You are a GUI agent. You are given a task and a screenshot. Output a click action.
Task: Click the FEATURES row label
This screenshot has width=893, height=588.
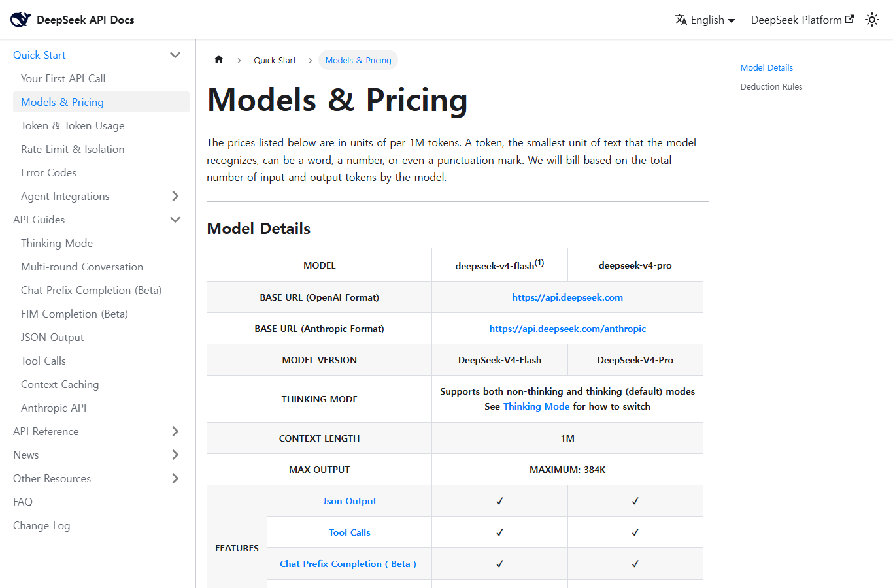click(237, 548)
